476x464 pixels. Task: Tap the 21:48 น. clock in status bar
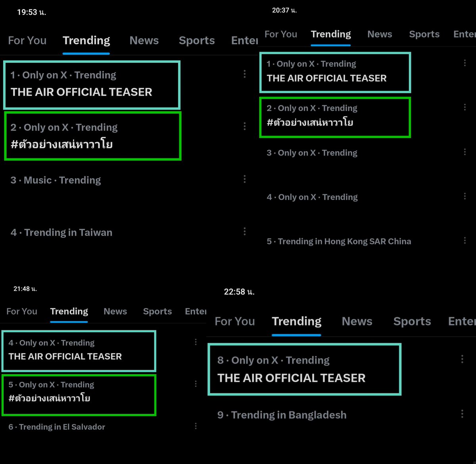pyautogui.click(x=25, y=289)
